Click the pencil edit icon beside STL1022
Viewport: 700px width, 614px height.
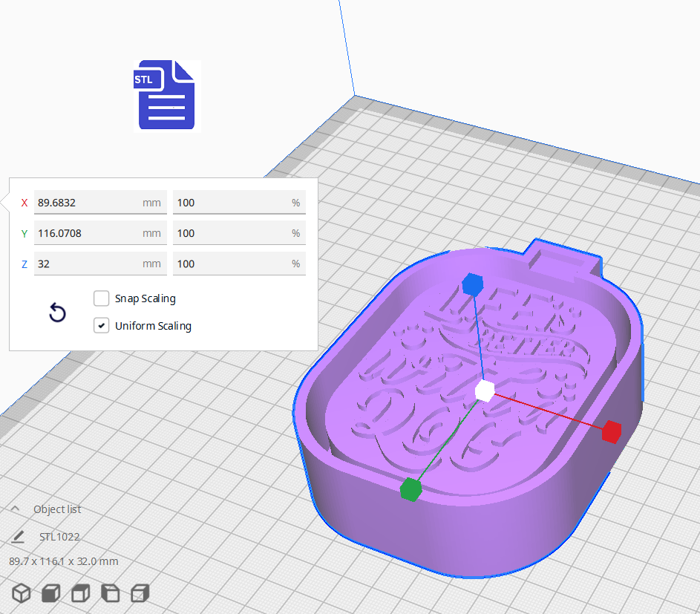point(18,536)
